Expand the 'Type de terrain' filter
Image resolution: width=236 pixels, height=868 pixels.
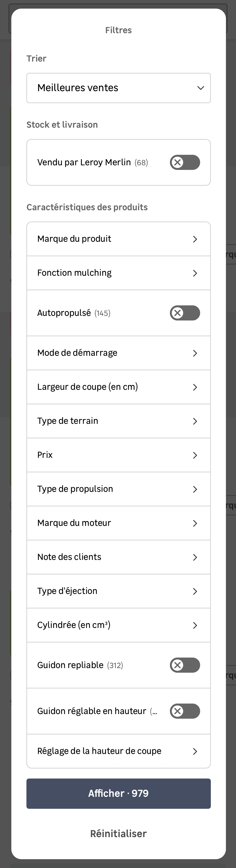[119, 421]
